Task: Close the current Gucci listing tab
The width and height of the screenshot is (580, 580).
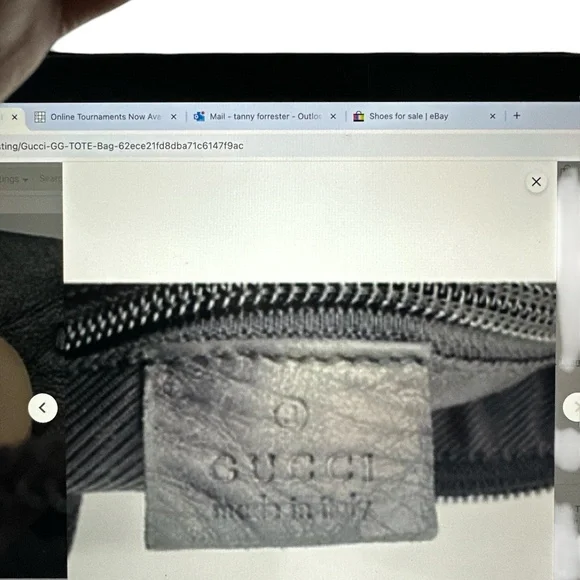Action: coord(14,117)
